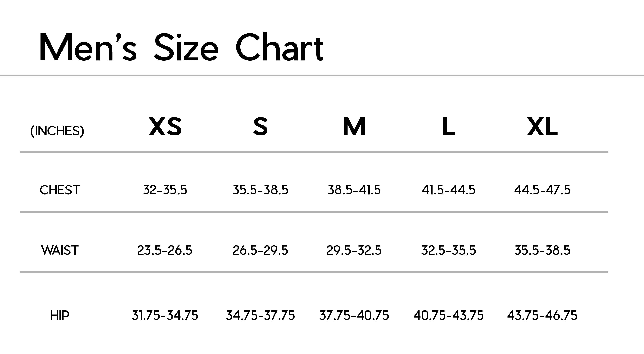Select XL chest value 44.5-47.5
Image resolution: width=644 pixels, height=354 pixels.
point(542,190)
